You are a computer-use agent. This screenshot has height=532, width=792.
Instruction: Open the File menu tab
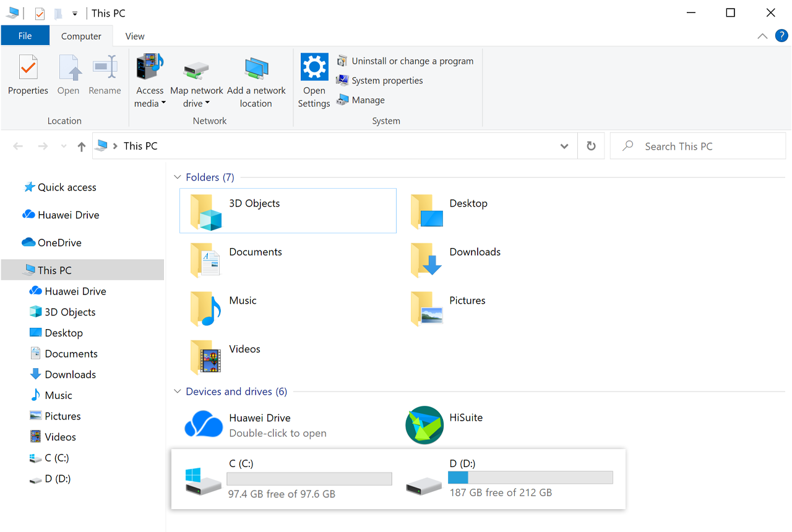[x=25, y=36]
